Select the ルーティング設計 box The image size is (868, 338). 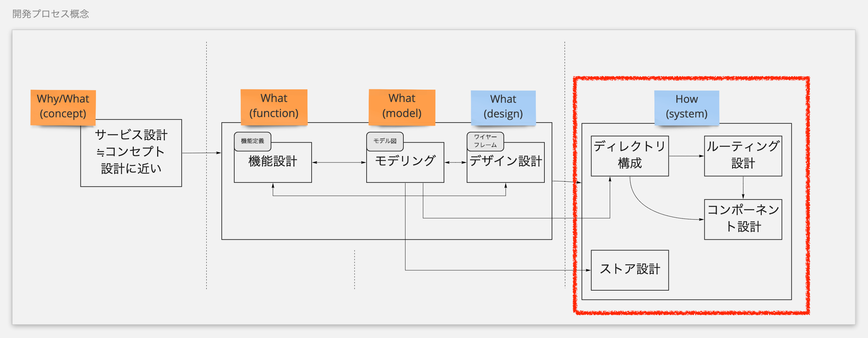tap(743, 156)
